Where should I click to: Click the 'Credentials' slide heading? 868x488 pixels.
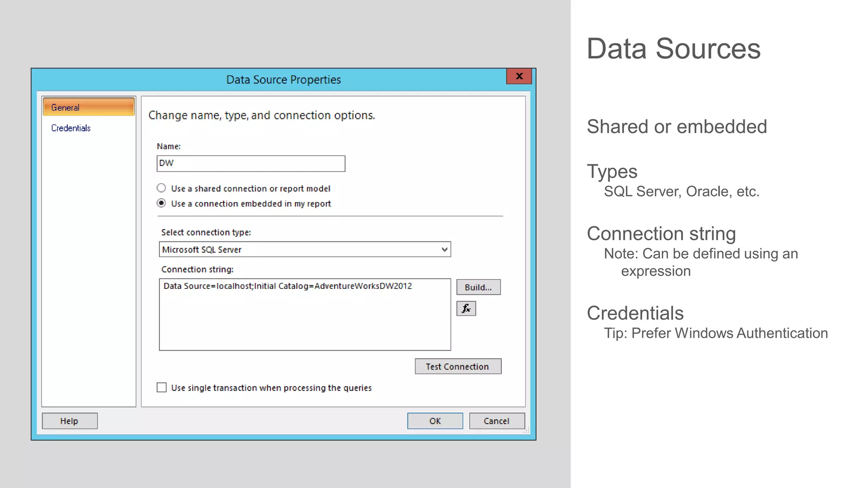point(635,313)
